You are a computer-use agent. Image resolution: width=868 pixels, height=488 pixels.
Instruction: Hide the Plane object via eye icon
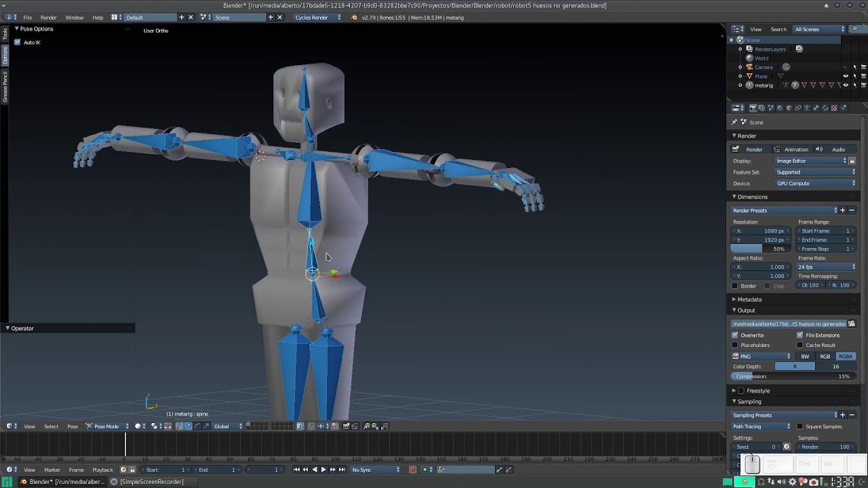tap(846, 76)
